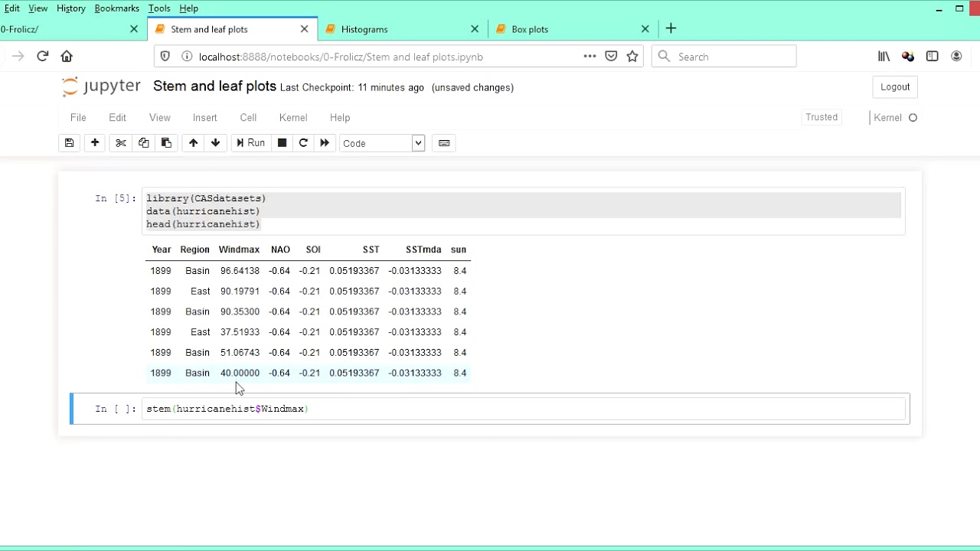
Task: Click the Windmax column header
Action: click(x=239, y=249)
